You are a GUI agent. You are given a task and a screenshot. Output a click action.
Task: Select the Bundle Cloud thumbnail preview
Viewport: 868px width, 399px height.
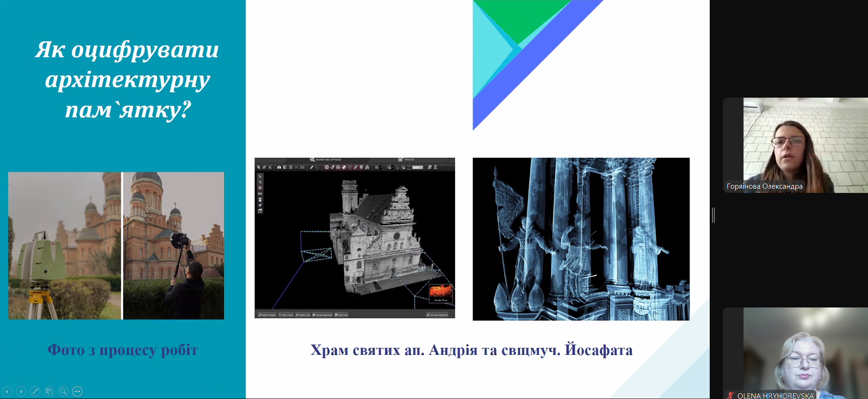[x=441, y=293]
